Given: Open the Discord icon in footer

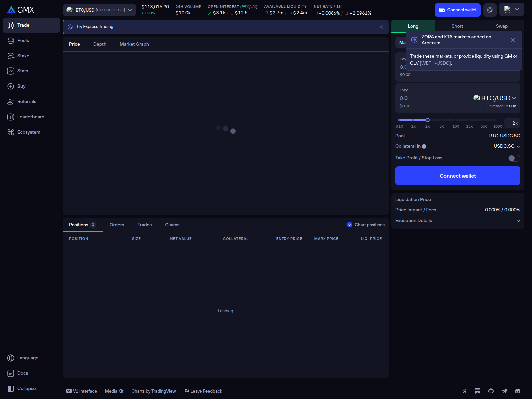Looking at the screenshot, I should tap(518, 391).
